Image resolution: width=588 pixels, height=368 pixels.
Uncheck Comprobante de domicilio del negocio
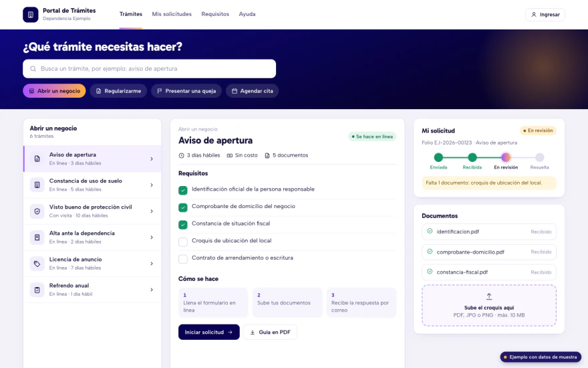(183, 207)
